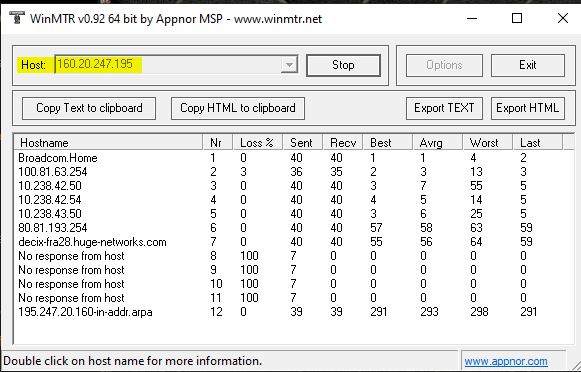Export results as HTML
The height and width of the screenshot is (372, 581).
click(528, 108)
